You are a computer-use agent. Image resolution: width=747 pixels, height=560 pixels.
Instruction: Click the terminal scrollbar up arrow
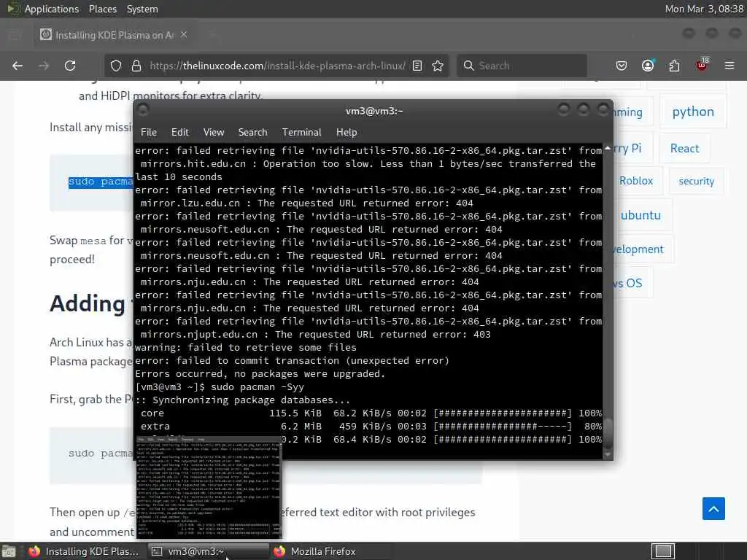(608, 148)
